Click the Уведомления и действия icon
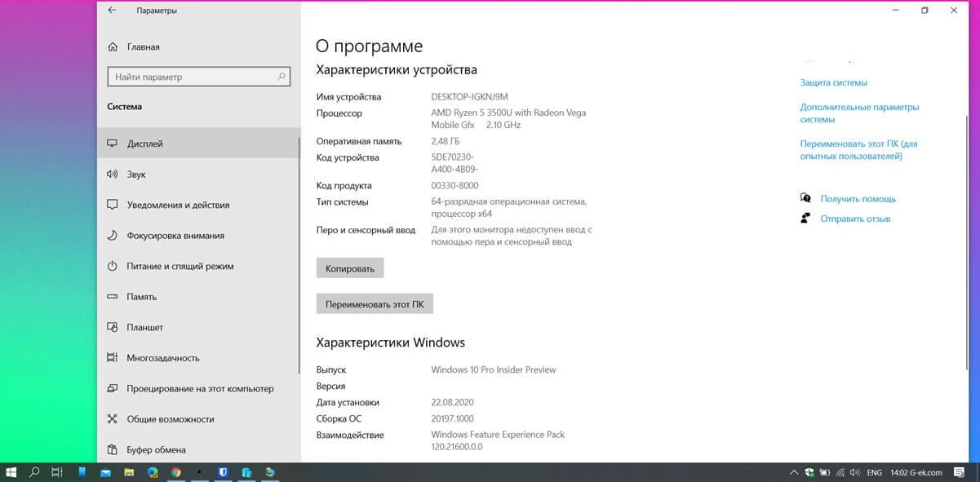980x482 pixels. (113, 205)
